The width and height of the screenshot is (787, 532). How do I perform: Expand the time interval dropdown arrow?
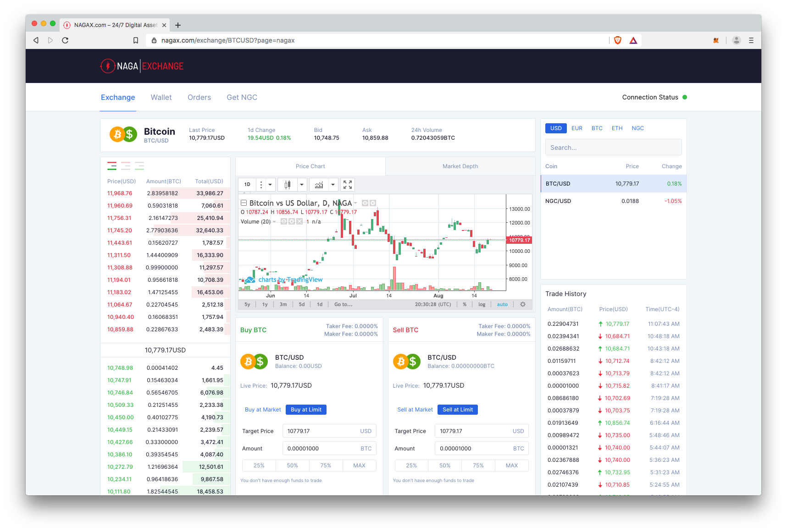[x=270, y=185]
